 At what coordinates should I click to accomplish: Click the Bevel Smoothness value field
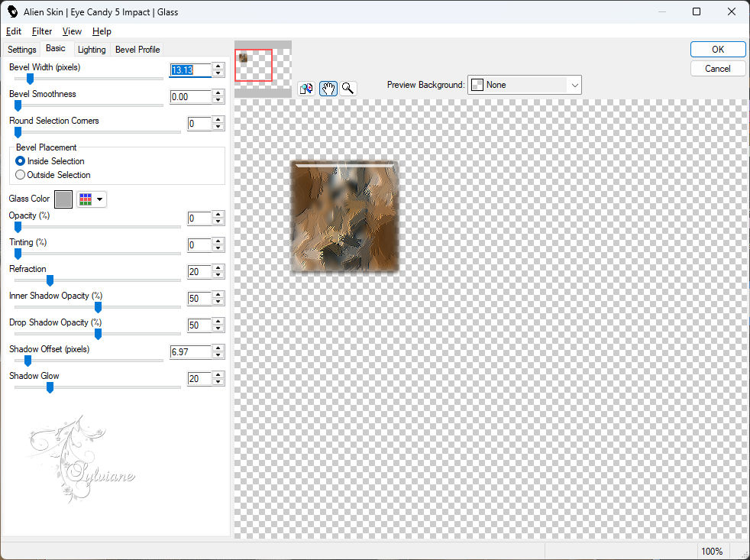click(190, 97)
